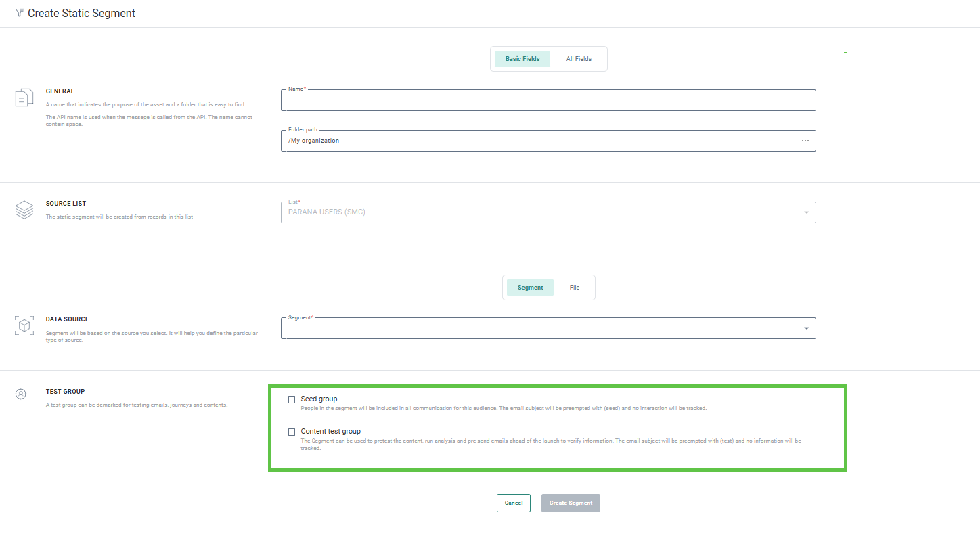Expand the List dropdown arrow
The image size is (980, 542).
806,213
